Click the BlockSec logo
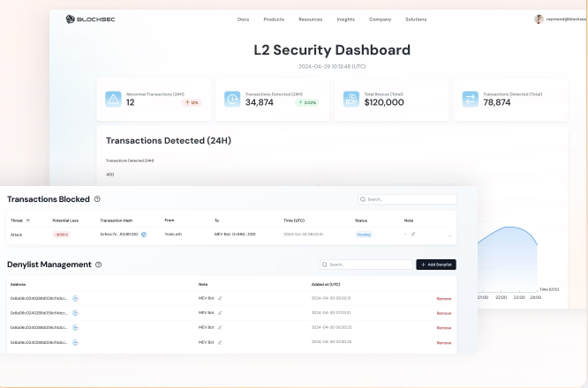 pyautogui.click(x=90, y=19)
